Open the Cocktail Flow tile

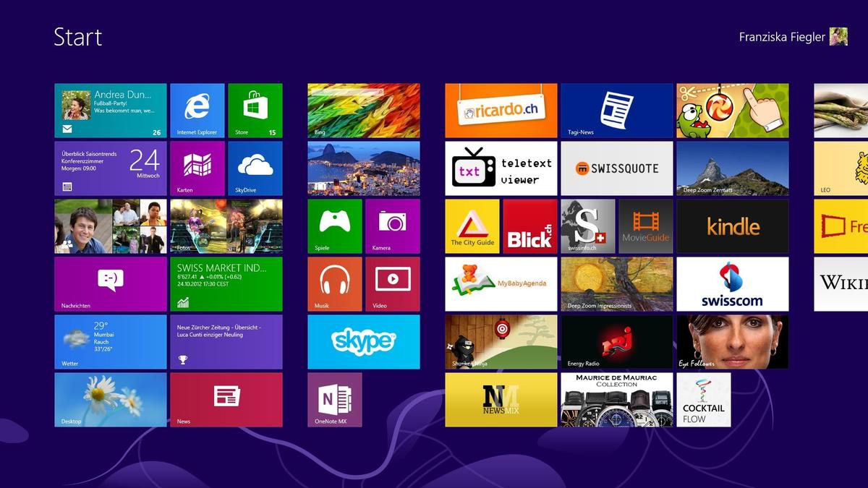coord(704,400)
